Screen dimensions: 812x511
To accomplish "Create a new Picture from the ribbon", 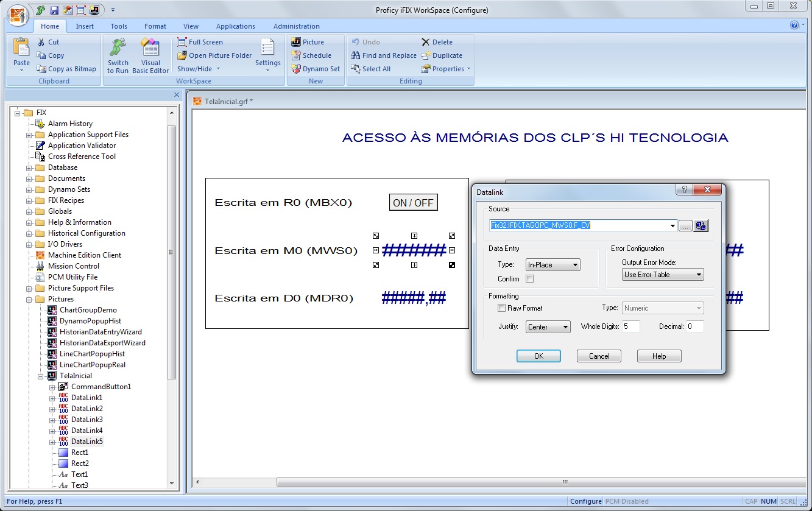I will (308, 42).
